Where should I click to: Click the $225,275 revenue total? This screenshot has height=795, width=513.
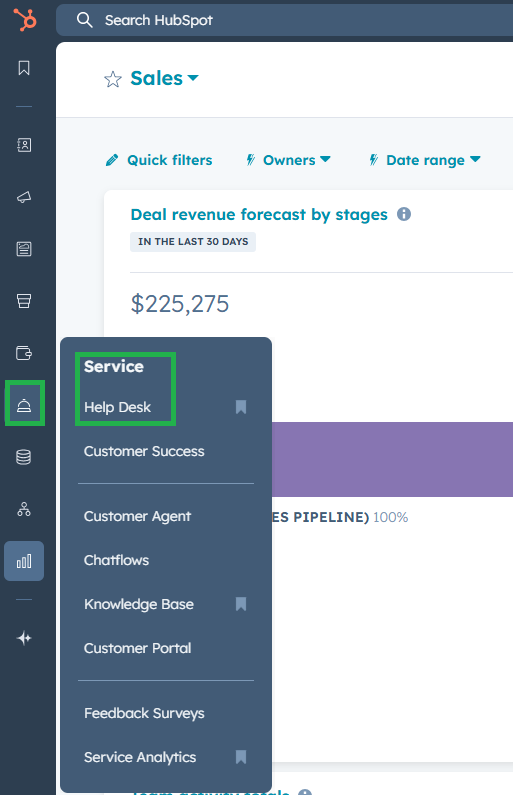coord(180,304)
